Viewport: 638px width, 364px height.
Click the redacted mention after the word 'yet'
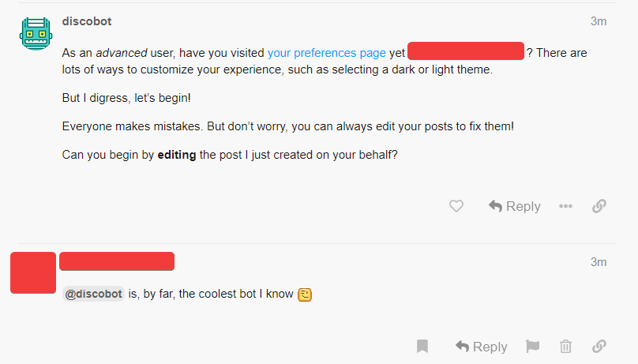tap(466, 52)
